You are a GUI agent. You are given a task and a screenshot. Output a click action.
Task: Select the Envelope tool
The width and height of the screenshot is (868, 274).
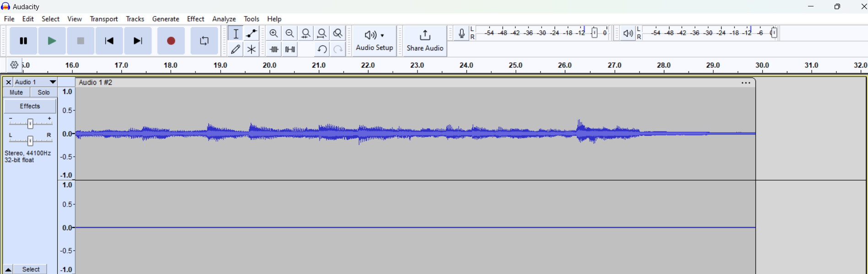[x=251, y=33]
